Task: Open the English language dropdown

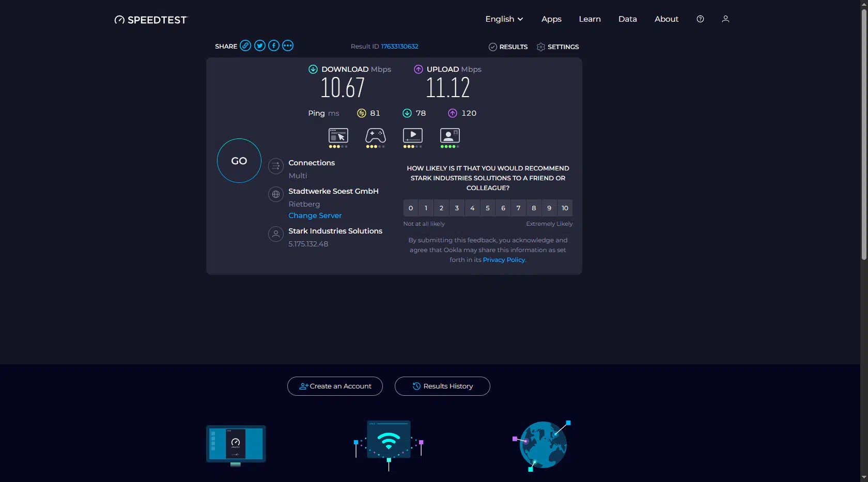Action: pyautogui.click(x=504, y=19)
